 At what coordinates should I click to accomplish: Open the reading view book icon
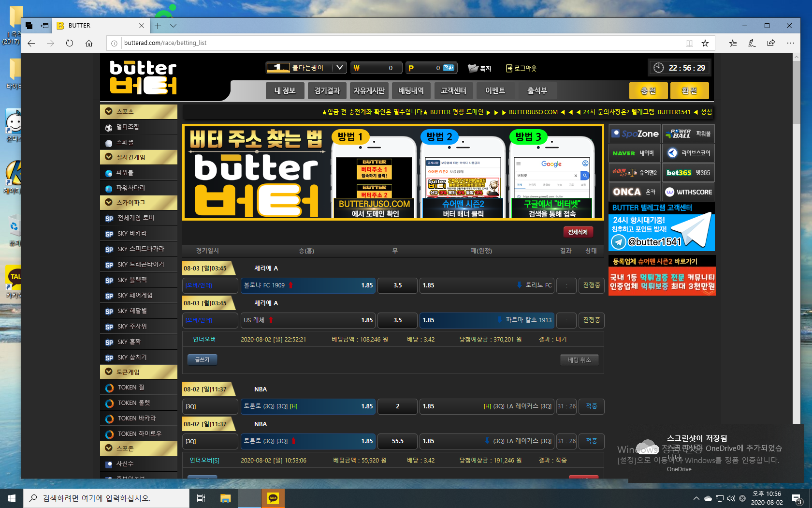[689, 43]
